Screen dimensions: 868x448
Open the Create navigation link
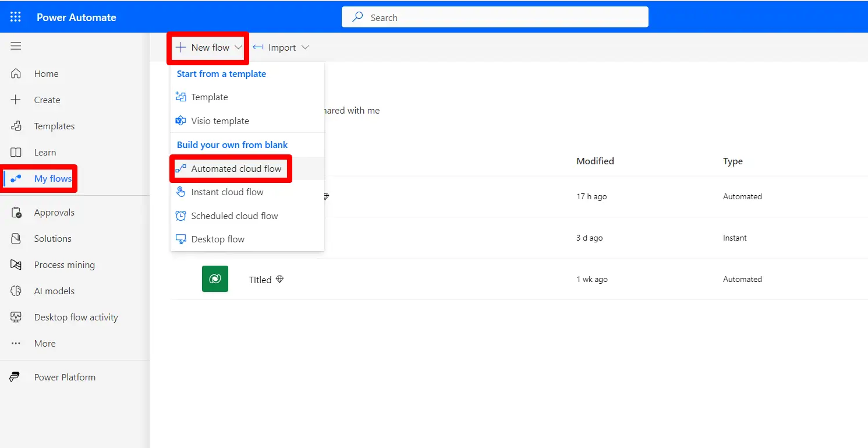pos(47,100)
